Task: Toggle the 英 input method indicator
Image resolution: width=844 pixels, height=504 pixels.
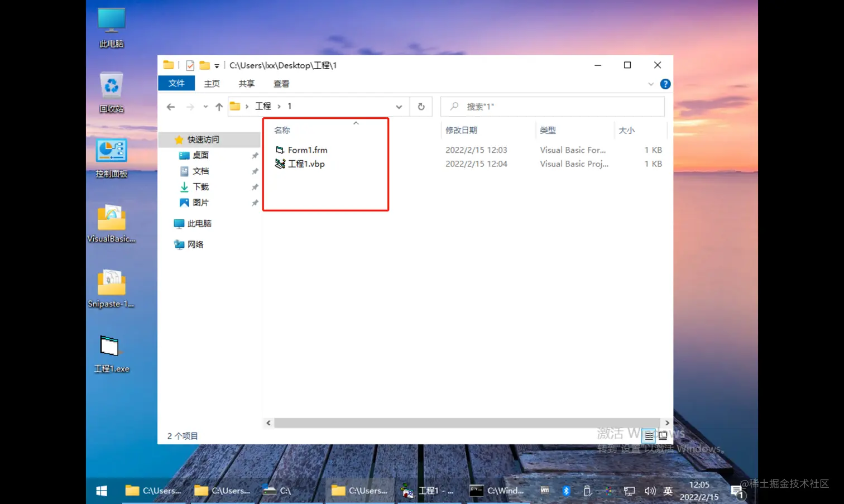Action: (668, 491)
